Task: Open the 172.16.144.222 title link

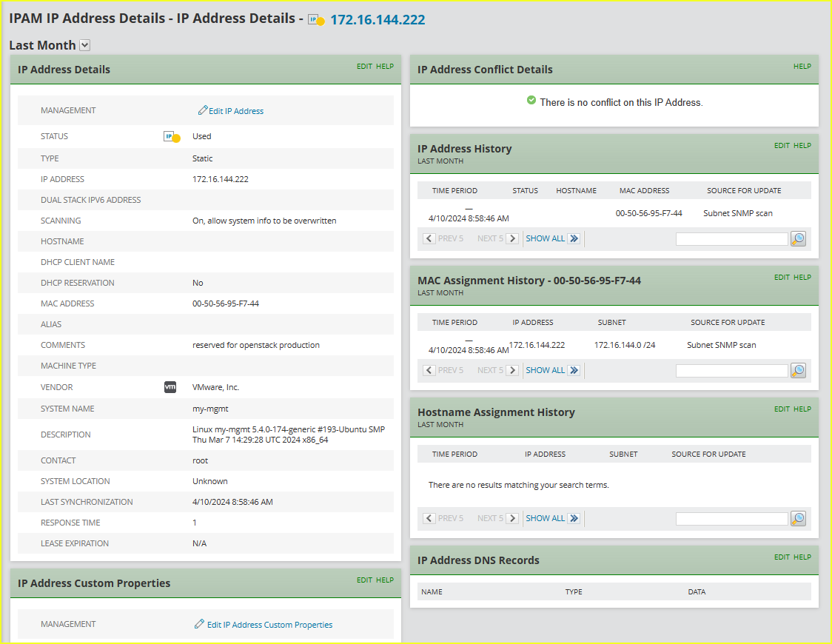Action: click(378, 20)
